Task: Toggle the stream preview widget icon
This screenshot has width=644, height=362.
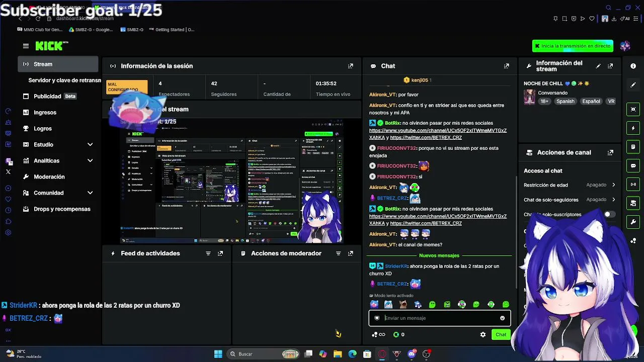Action: (633, 109)
